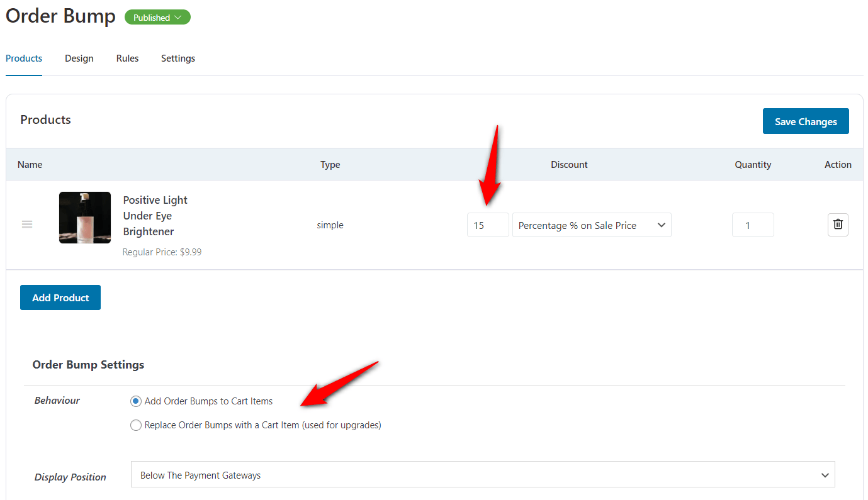Screen dimensions: 868x500
Task: Click the Save Changes button
Action: point(806,121)
